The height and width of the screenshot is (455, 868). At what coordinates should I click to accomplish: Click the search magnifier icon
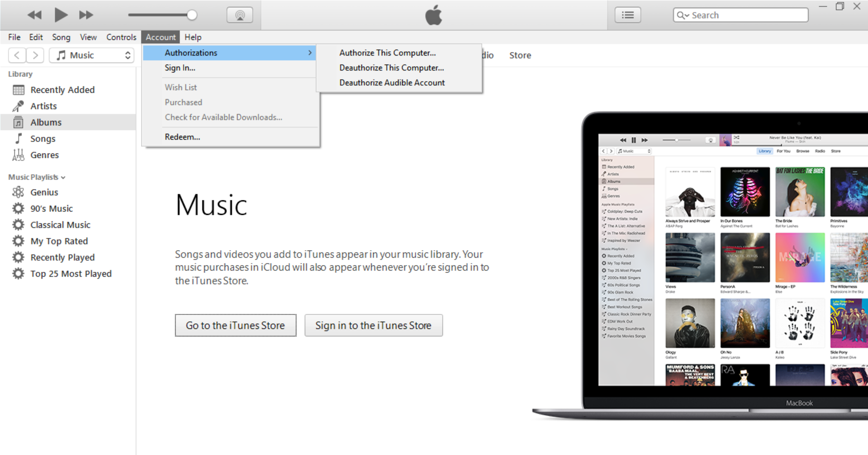(x=683, y=15)
